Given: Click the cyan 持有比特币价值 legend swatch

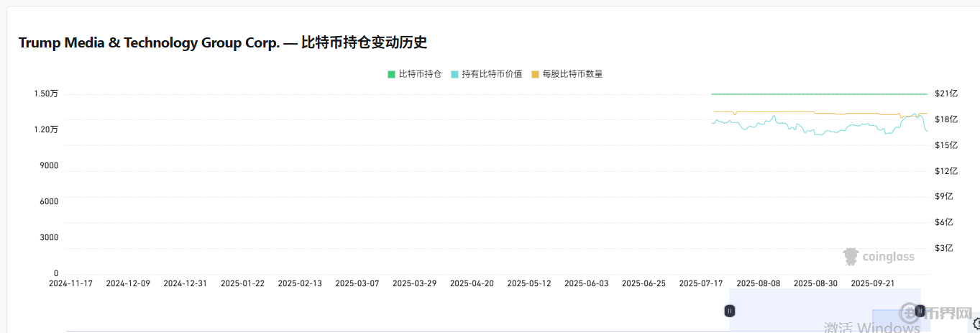Looking at the screenshot, I should click(455, 74).
